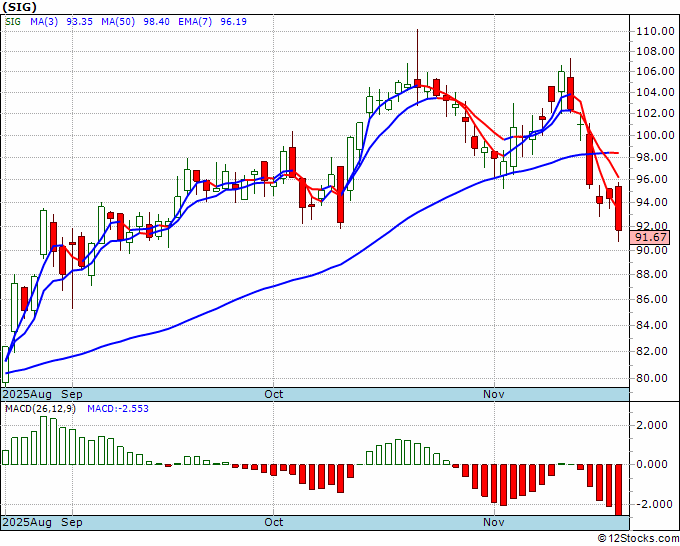Click the Nov label on price chart axis

[494, 394]
